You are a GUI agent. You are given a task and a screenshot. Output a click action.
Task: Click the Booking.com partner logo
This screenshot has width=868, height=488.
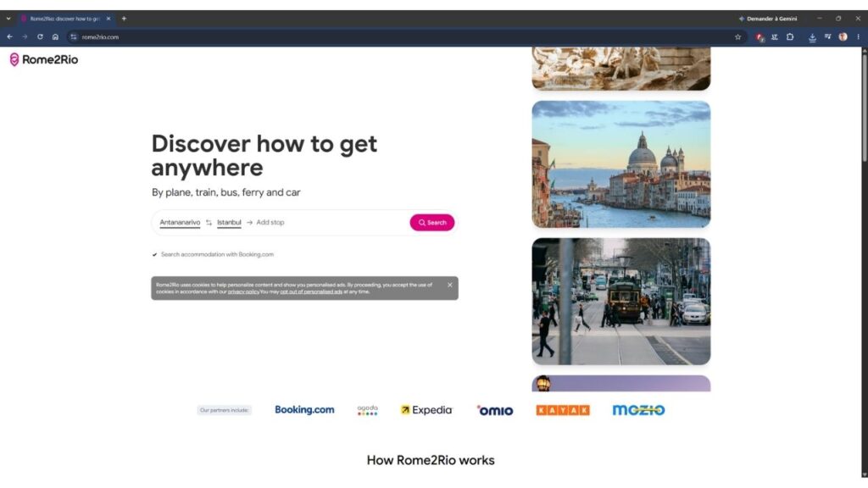coord(304,410)
